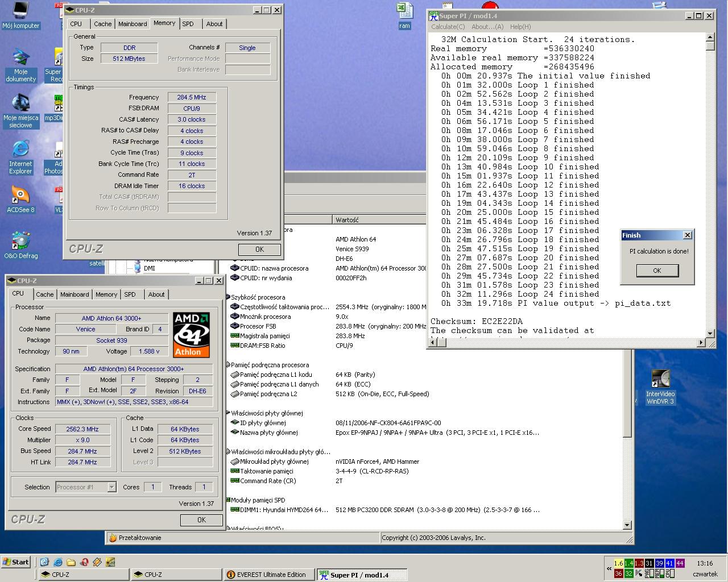The width and height of the screenshot is (728, 582).
Task: Click the dark red 1.3 tray indicator
Action: [639, 563]
